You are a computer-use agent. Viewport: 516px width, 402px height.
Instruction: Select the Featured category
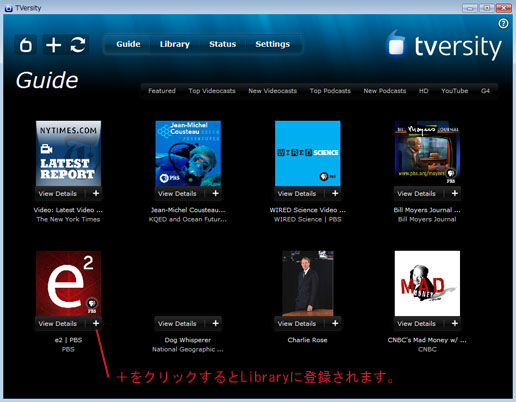(x=162, y=91)
